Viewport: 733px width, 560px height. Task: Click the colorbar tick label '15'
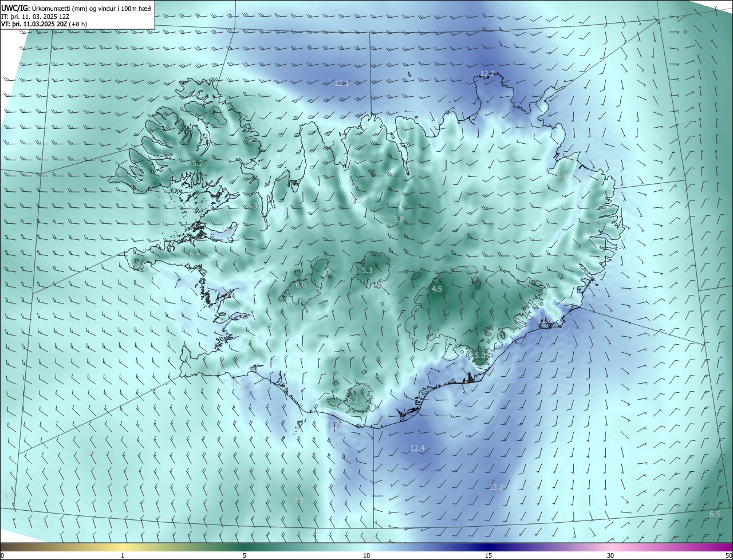(x=488, y=555)
